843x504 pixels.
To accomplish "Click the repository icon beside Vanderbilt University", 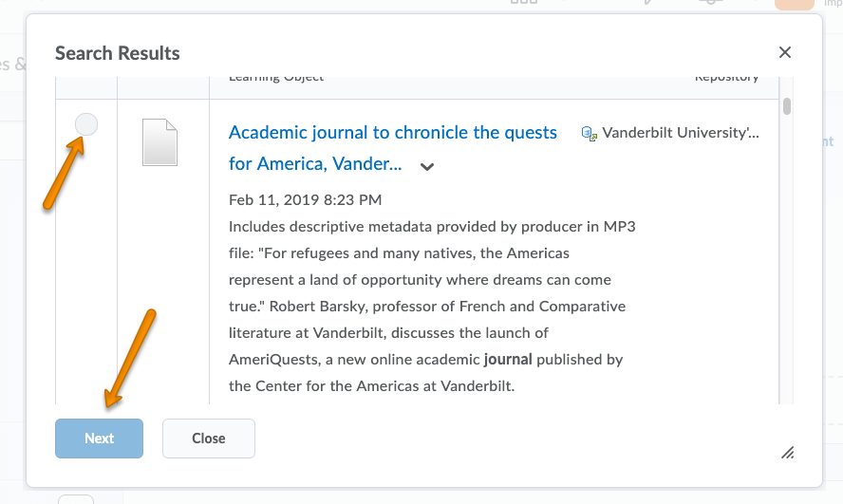I will click(590, 134).
